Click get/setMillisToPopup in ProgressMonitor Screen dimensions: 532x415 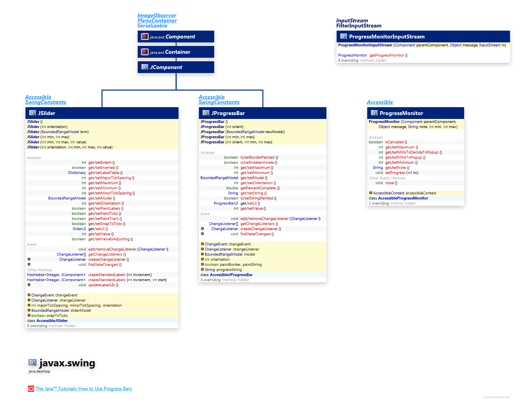[x=404, y=157]
